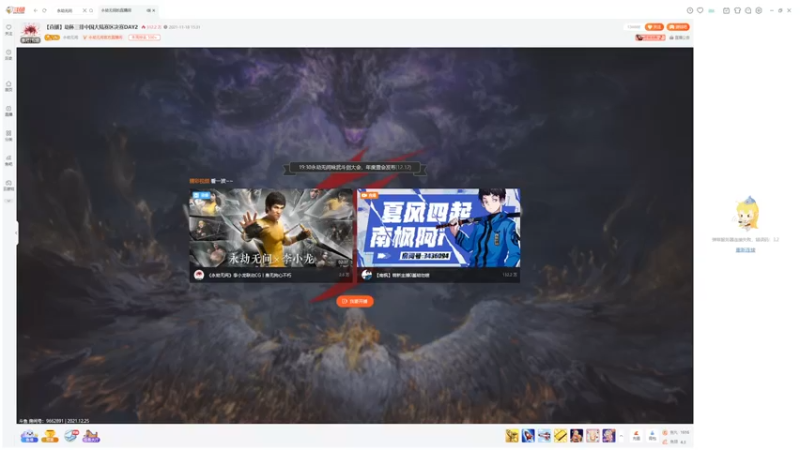Collapse the left sidebar using the edge handle
This screenshot has height=450, width=800.
(17, 233)
